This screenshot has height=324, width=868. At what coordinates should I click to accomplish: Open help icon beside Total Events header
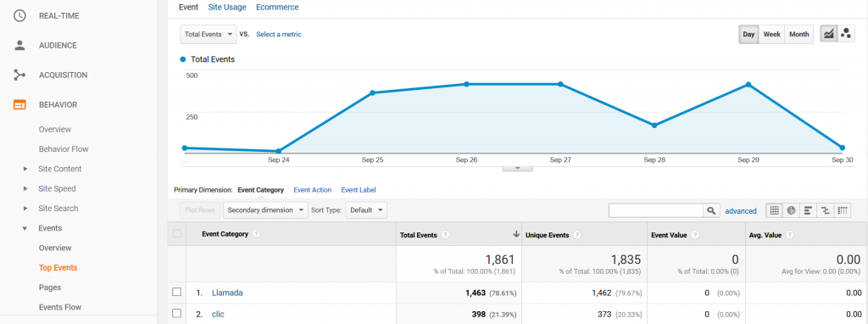click(x=445, y=236)
